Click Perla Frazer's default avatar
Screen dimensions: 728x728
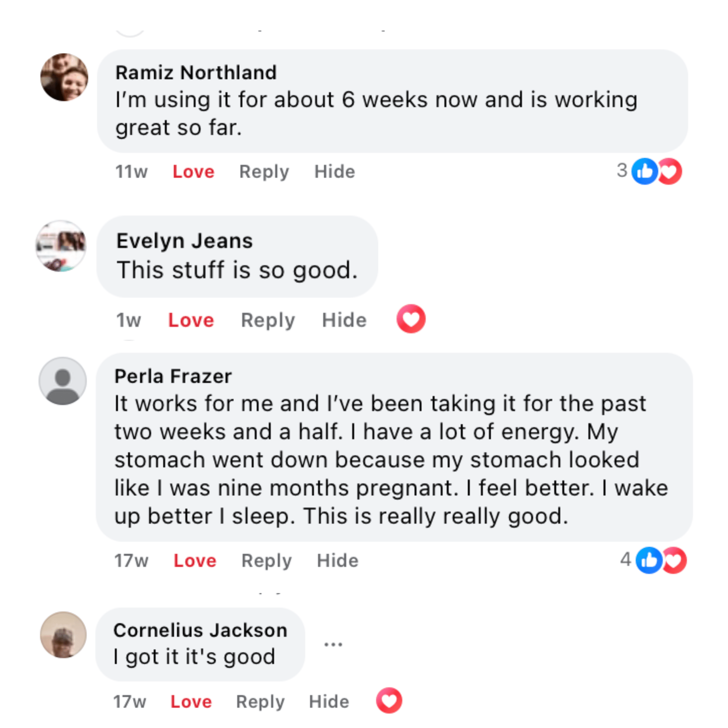point(63,381)
